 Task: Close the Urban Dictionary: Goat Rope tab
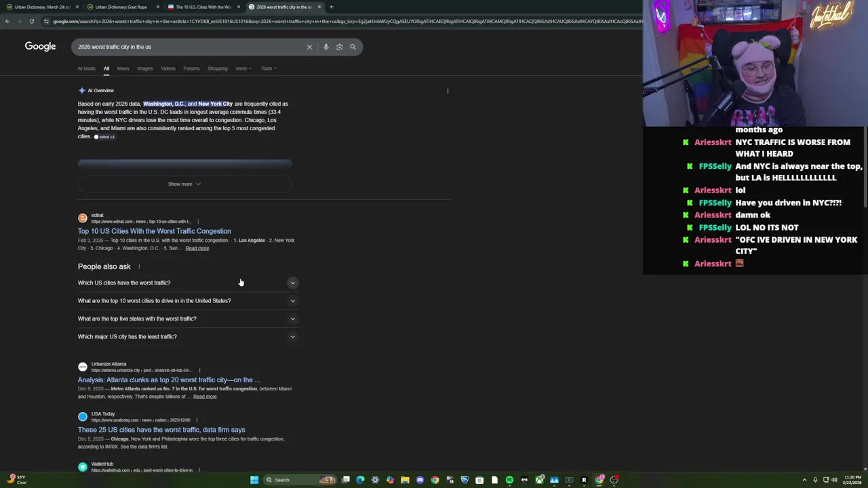[158, 7]
